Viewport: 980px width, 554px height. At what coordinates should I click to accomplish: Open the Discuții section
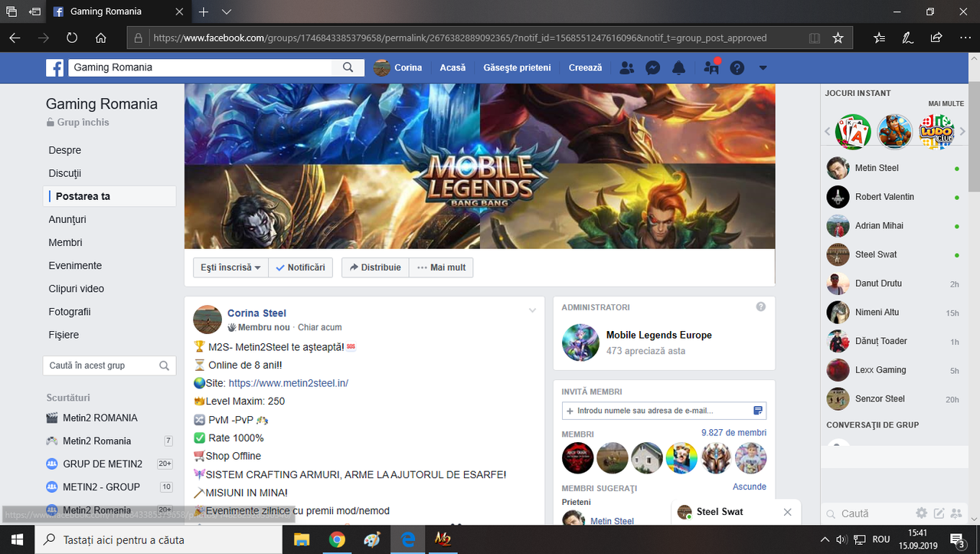pos(65,173)
